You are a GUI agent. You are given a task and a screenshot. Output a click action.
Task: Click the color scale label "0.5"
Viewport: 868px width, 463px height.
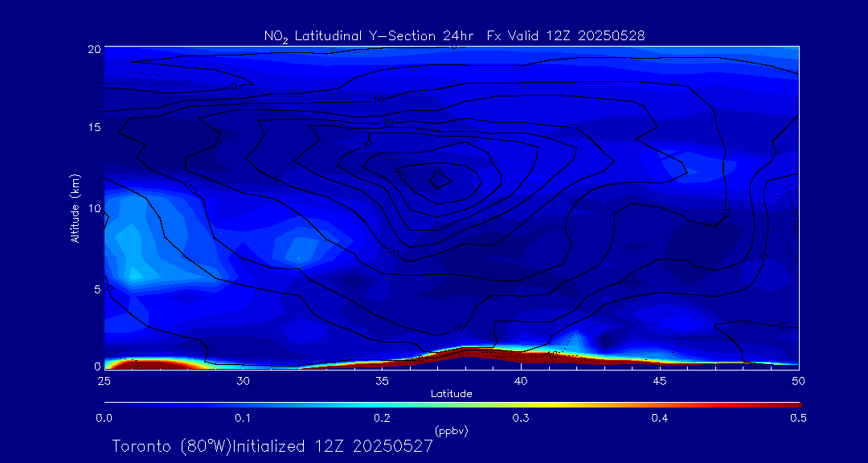coord(798,418)
